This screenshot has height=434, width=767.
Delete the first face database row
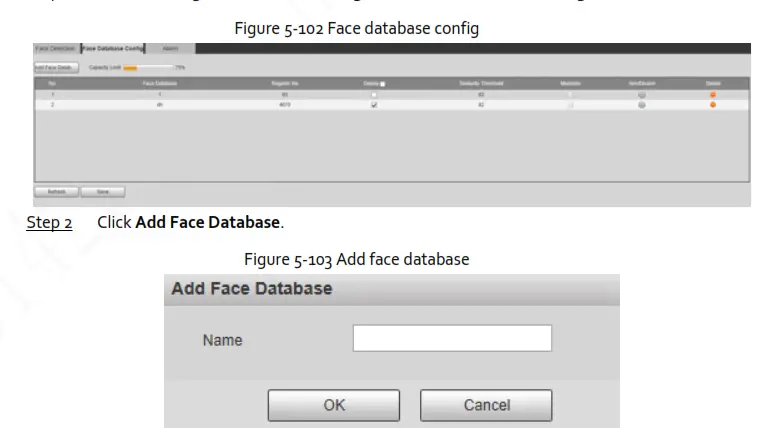coord(713,94)
